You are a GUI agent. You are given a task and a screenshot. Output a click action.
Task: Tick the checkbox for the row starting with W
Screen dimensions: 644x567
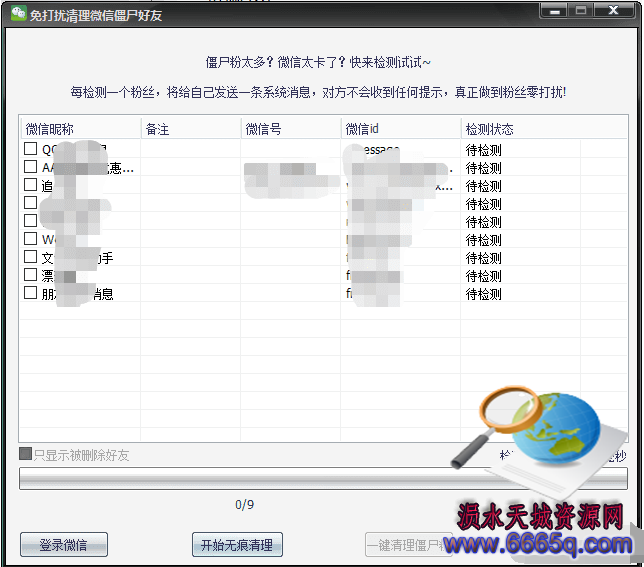click(x=30, y=239)
